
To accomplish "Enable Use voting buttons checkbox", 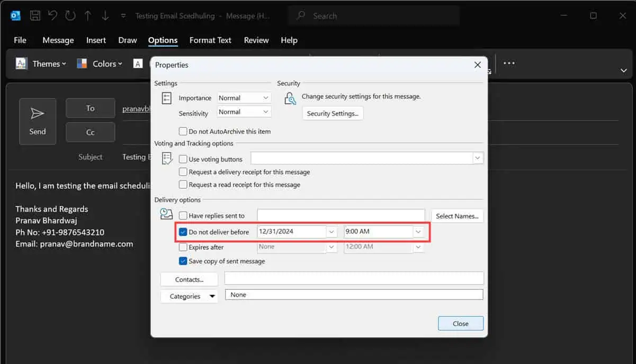I will coord(183,159).
